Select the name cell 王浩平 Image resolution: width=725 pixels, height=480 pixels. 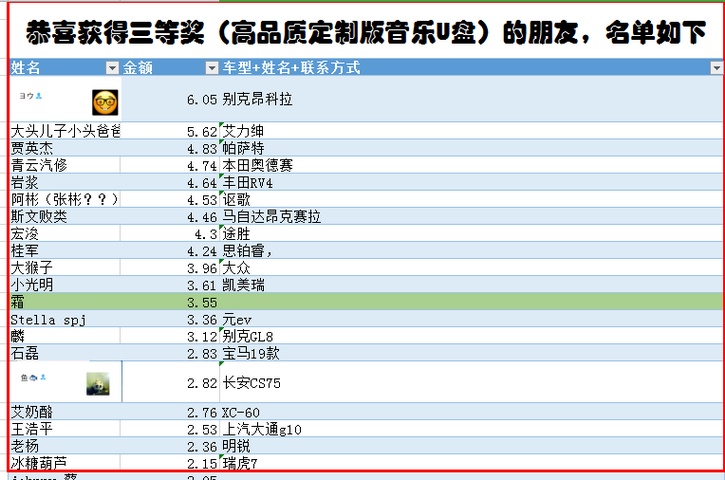[x=65, y=429]
